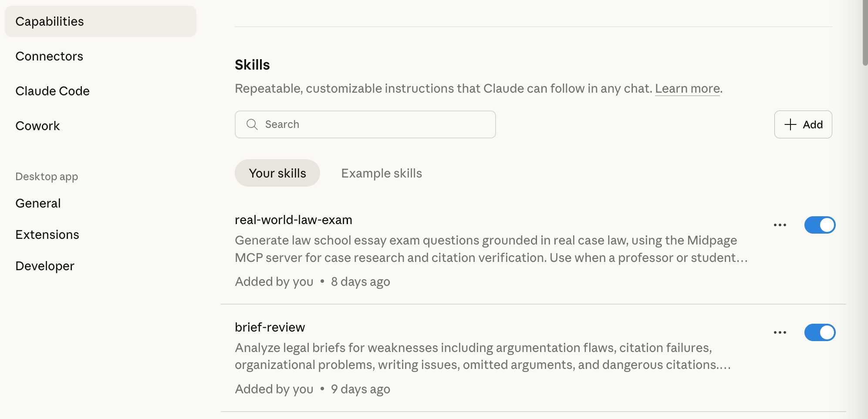Open the Claude Code settings section
This screenshot has width=868, height=419.
pyautogui.click(x=52, y=91)
